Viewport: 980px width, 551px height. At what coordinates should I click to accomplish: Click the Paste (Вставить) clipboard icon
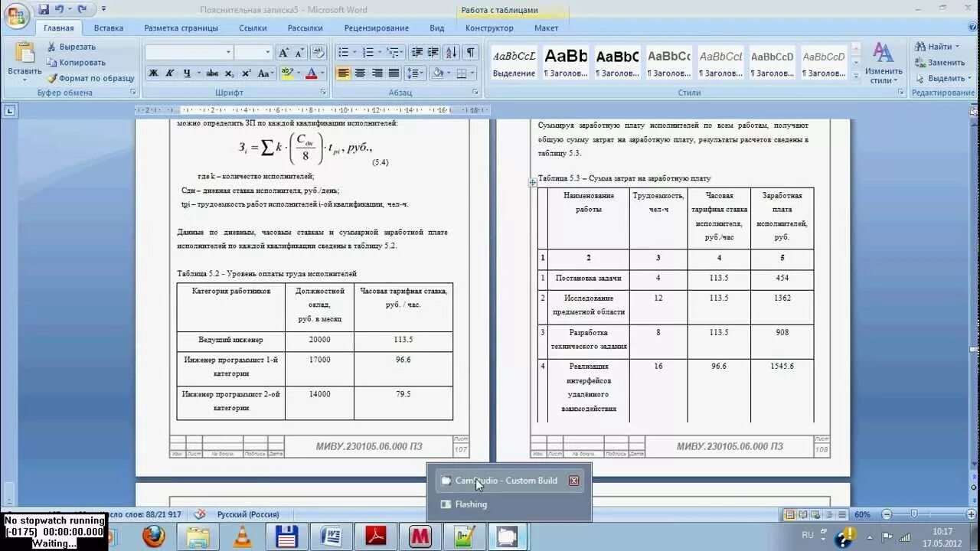coord(24,54)
